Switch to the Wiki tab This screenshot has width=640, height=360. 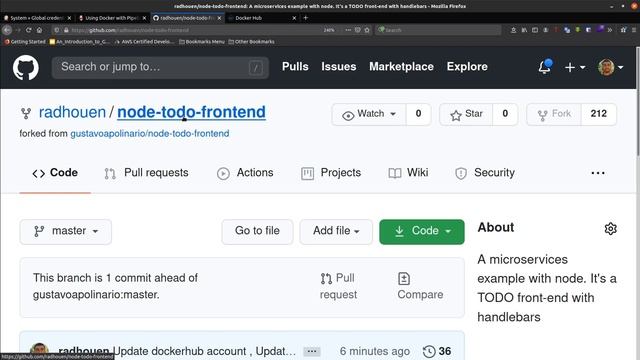pyautogui.click(x=408, y=173)
